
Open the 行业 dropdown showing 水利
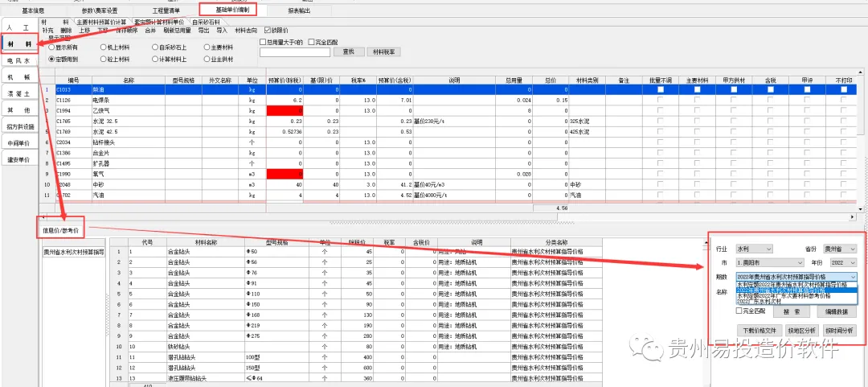pyautogui.click(x=753, y=249)
